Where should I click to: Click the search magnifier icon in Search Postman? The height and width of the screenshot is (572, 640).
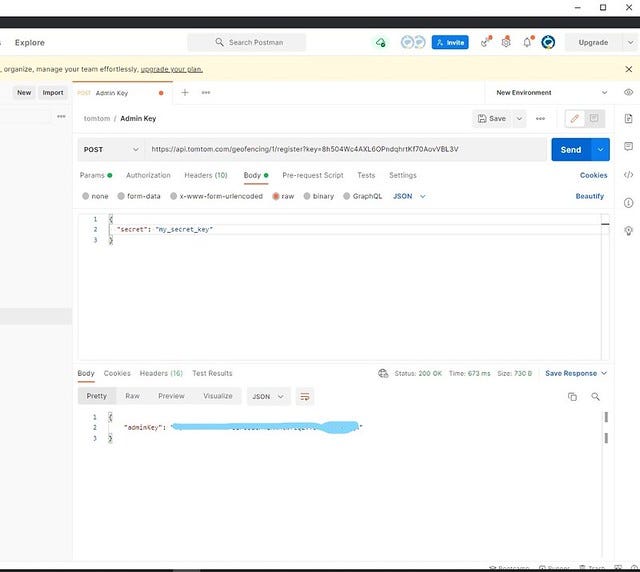219,42
